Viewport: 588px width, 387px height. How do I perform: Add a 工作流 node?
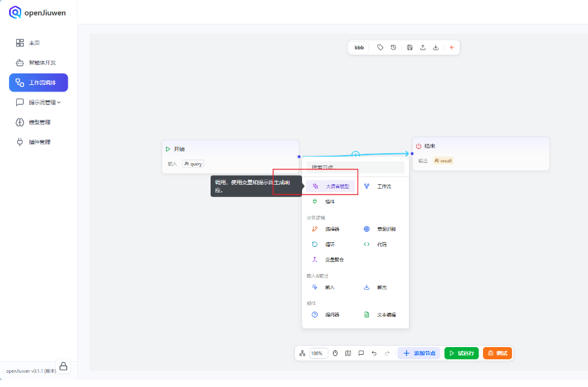coord(379,186)
